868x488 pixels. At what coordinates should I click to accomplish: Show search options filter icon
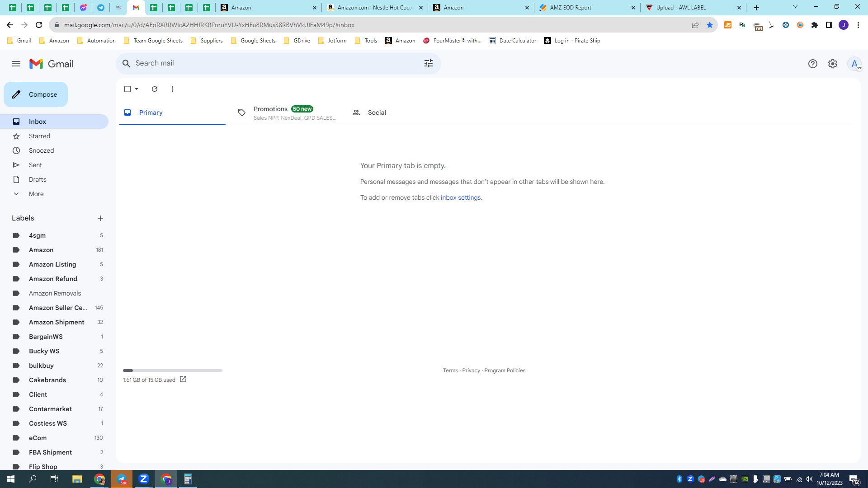tap(429, 63)
